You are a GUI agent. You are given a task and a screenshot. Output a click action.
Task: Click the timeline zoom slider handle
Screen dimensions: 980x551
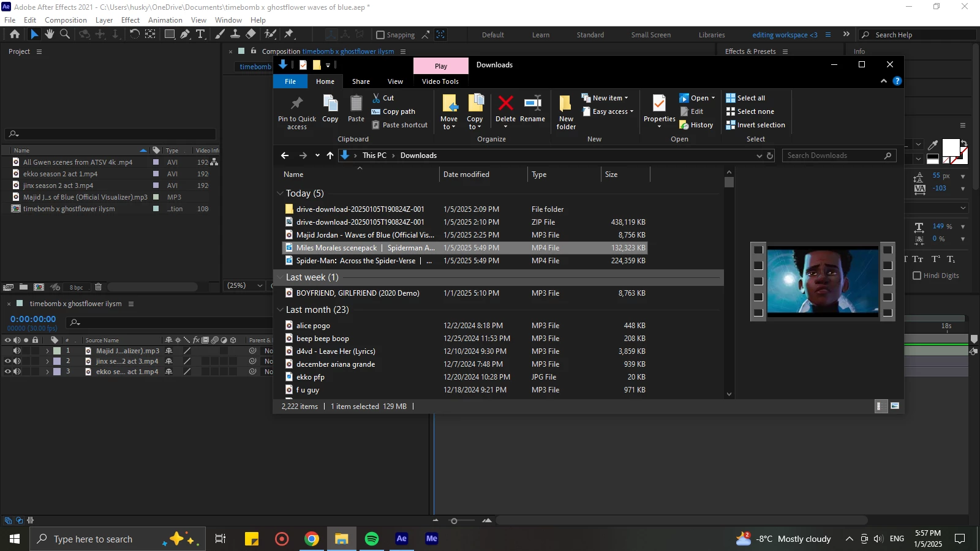[454, 521]
